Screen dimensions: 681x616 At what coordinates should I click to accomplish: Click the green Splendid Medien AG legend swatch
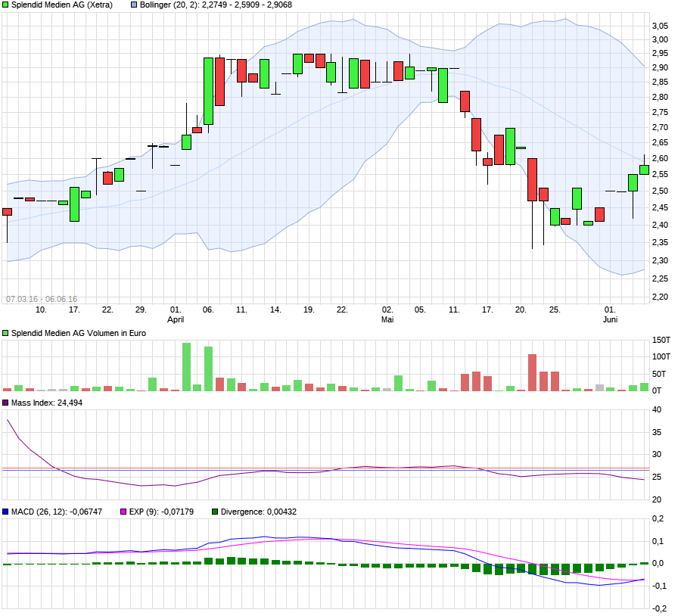5,5
